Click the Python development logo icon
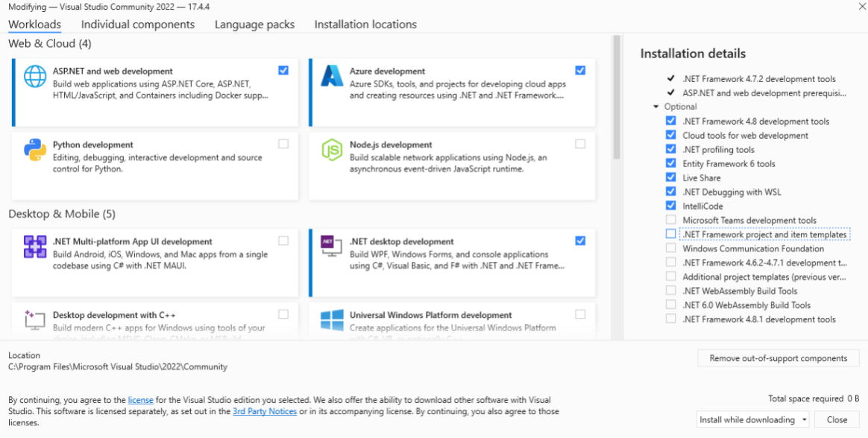 [x=35, y=149]
